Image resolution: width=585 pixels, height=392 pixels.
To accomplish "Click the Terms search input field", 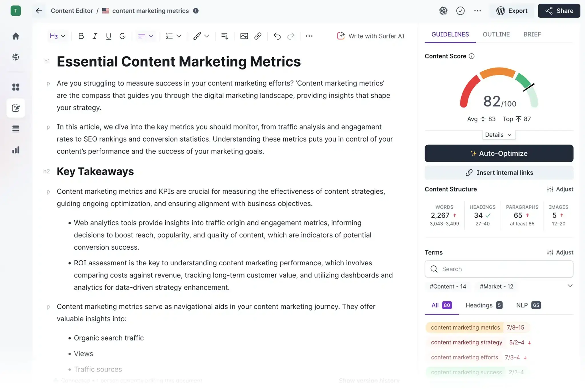I will coord(499,269).
